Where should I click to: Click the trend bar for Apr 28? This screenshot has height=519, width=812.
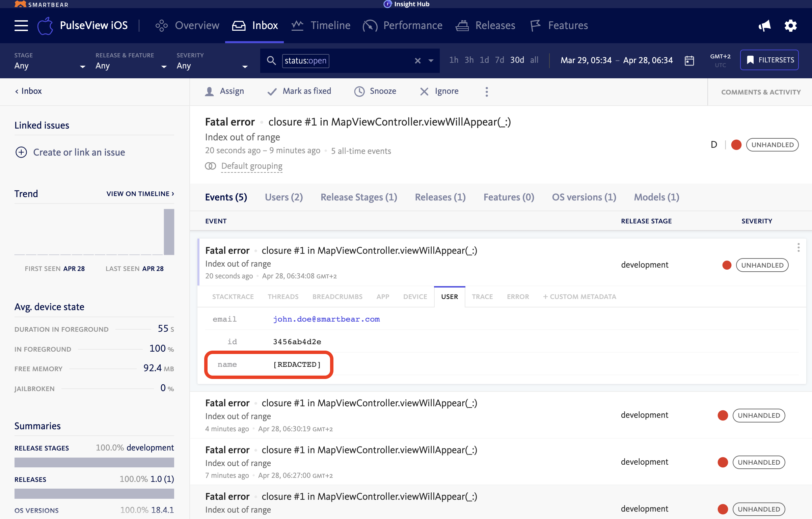click(x=169, y=232)
